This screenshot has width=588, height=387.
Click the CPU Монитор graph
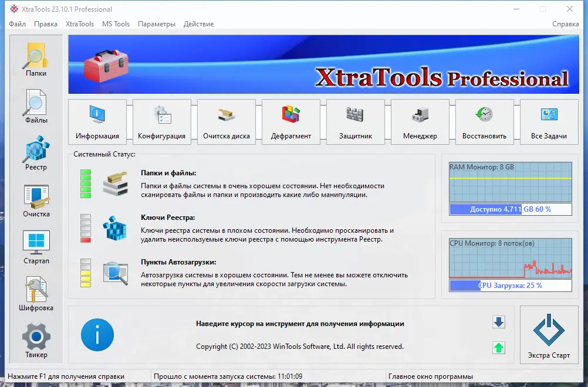point(511,259)
